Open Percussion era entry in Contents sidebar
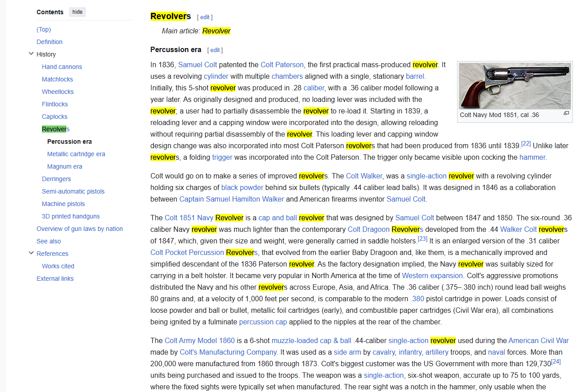This screenshot has height=392, width=584. coord(69,141)
